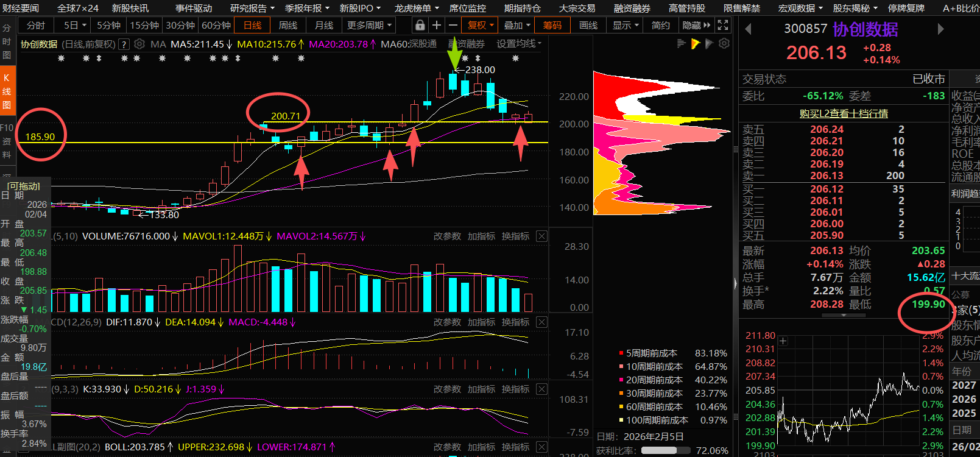The image size is (980, 457).
Task: Close the MACD indicator panel
Action: 541,322
